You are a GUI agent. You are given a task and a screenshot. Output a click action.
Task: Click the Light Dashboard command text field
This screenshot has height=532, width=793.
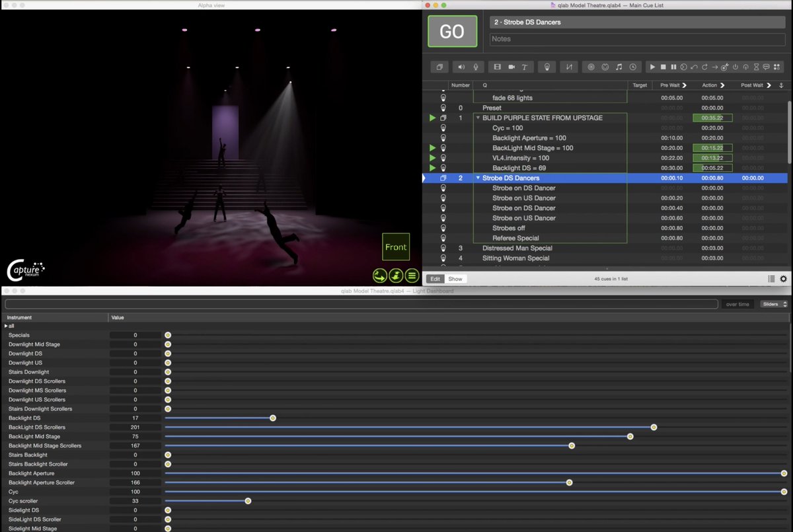click(x=361, y=304)
